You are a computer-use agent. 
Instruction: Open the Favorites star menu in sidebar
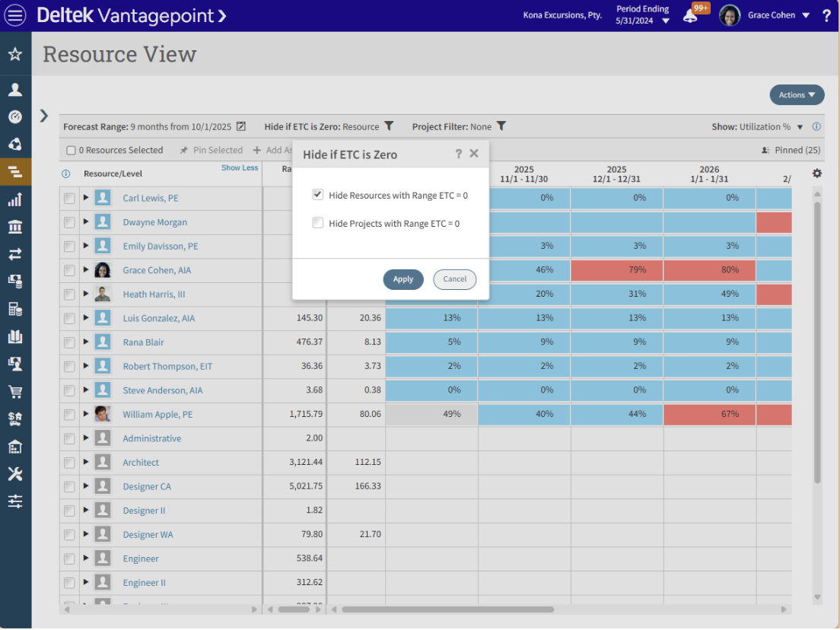point(15,53)
